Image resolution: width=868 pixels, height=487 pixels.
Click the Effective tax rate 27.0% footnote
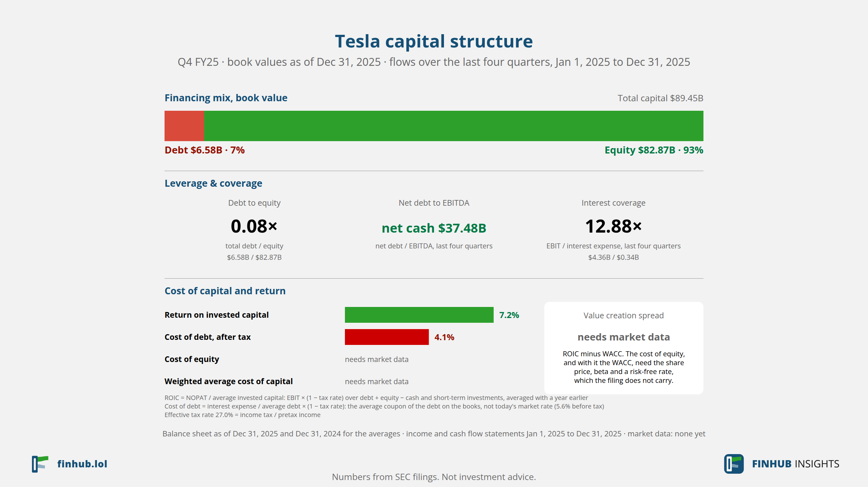(x=243, y=415)
